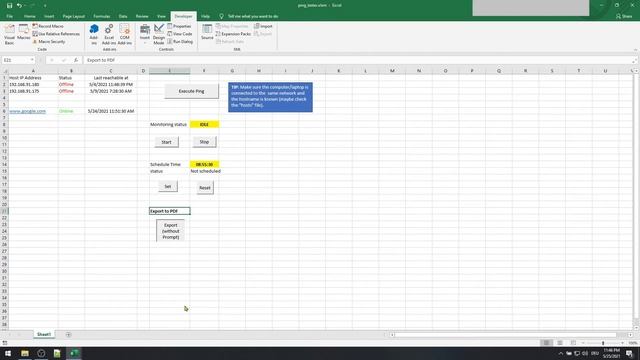Select the column A header
The image size is (640, 360).
[33, 71]
